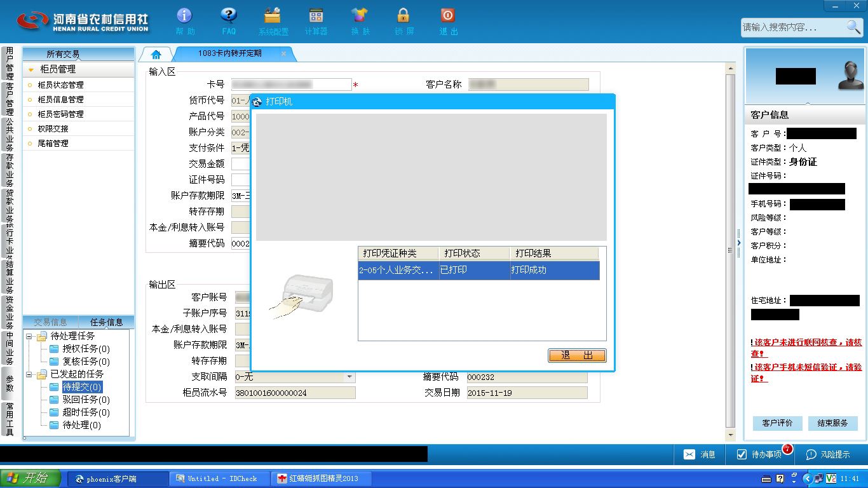
Task: Click the search input field
Action: click(793, 27)
